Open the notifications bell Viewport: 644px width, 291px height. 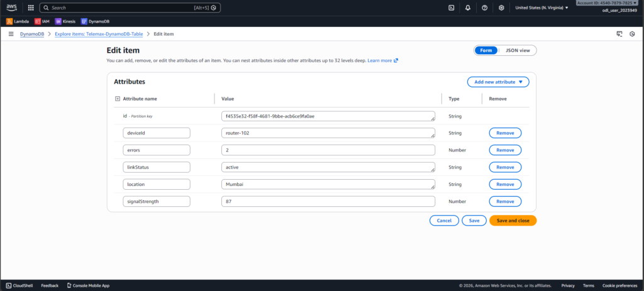click(x=467, y=8)
